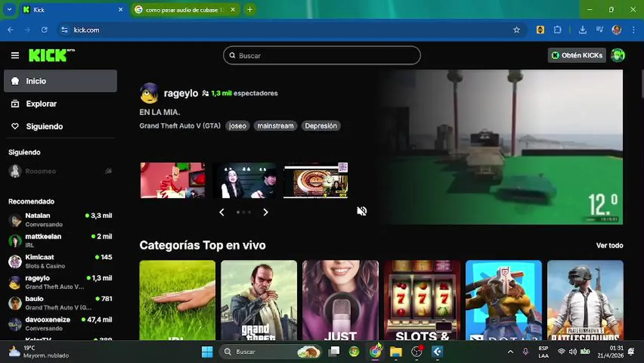Go to next featured stream arrow
Screen dimensions: 644x363
tap(266, 212)
